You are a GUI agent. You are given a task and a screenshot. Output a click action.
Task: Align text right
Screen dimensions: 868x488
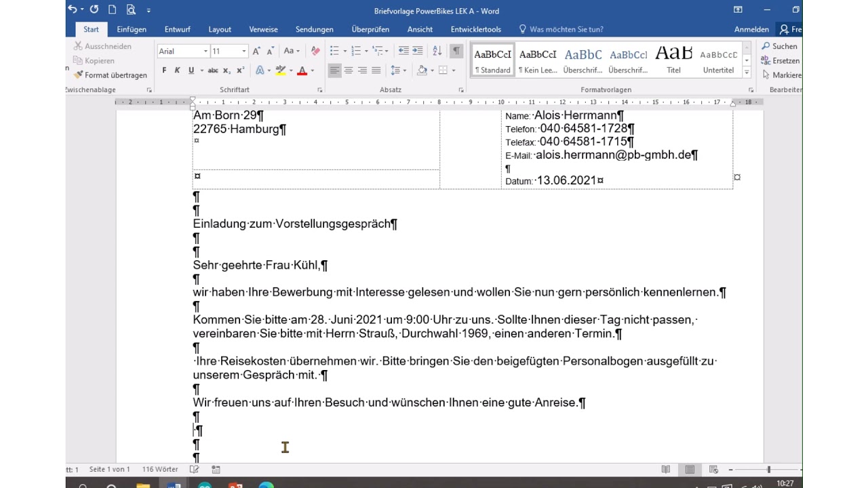362,70
